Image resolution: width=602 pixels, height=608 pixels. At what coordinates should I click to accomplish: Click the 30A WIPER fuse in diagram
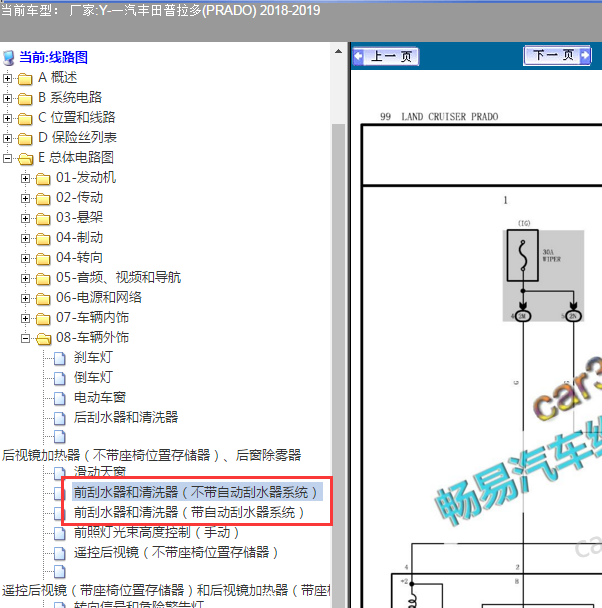(523, 256)
